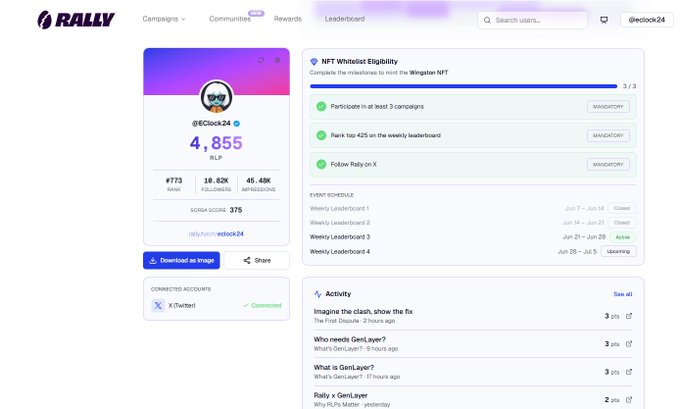
Task: Click the Sorsa Score 375 value
Action: click(236, 210)
